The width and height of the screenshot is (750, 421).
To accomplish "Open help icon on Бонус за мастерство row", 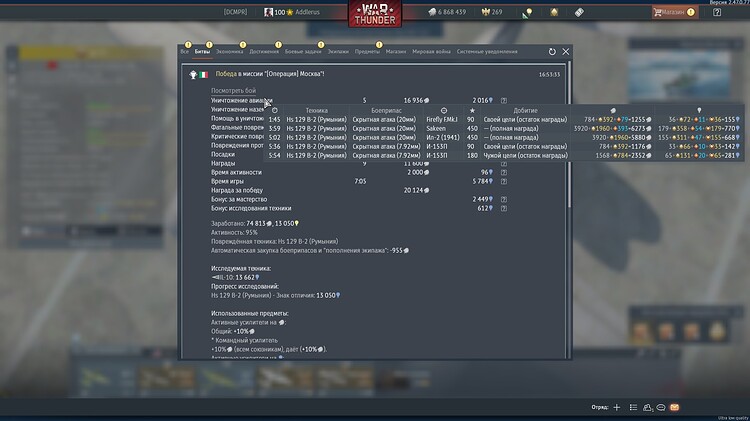I will click(x=504, y=199).
